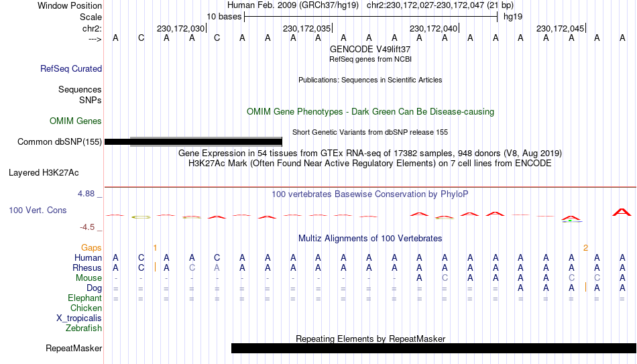Open the Sequences track label
The height and width of the screenshot is (364, 637).
80,89
